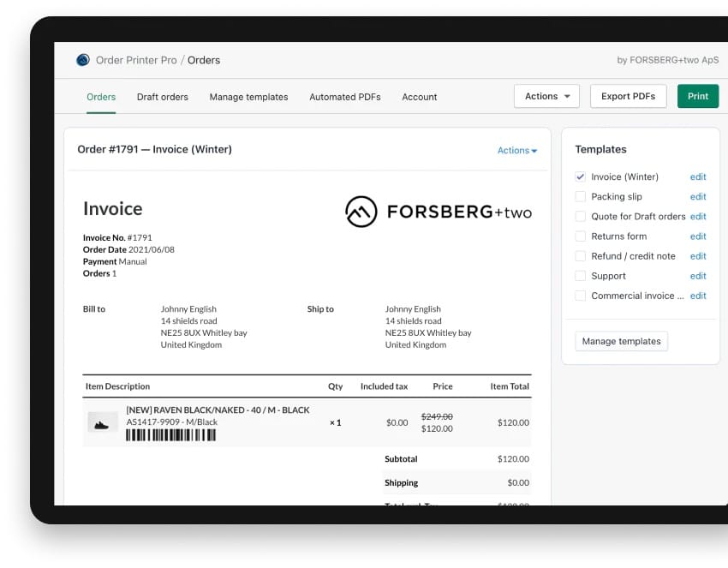Viewport: 728px width, 568px height.
Task: Click the Shipping amount $0.00
Action: [x=518, y=483]
